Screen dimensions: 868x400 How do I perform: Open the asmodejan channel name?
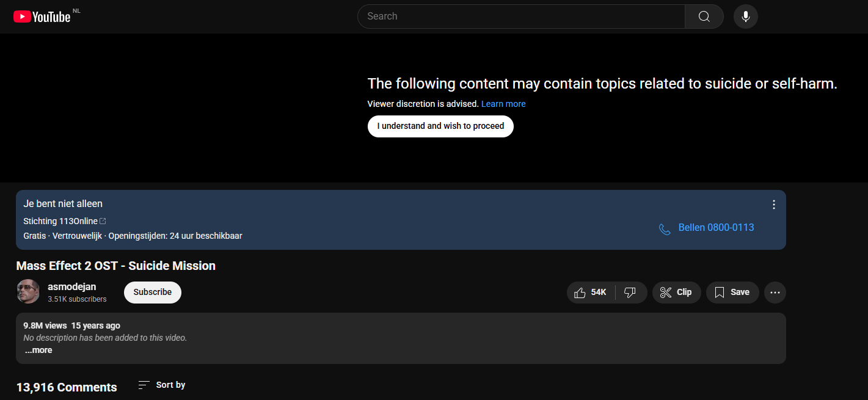(72, 286)
